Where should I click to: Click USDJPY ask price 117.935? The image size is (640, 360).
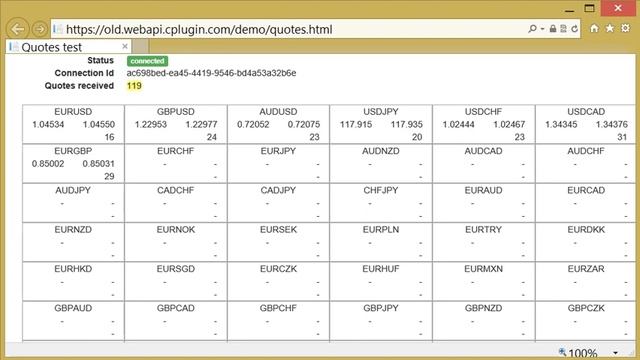[406, 124]
